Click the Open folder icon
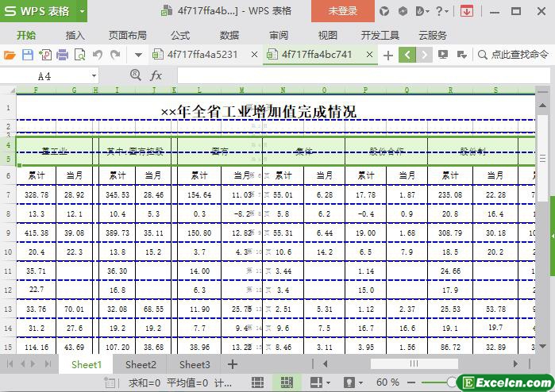 pos(10,55)
